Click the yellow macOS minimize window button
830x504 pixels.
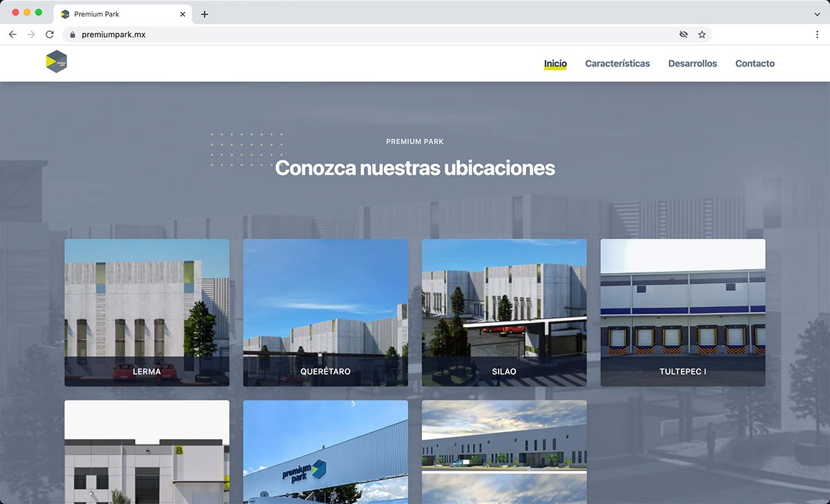click(28, 12)
